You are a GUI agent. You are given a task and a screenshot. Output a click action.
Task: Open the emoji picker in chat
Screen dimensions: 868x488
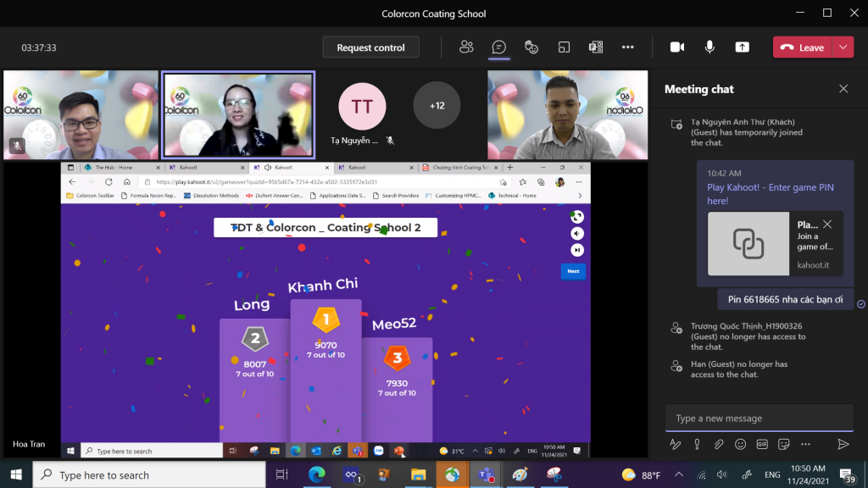740,444
